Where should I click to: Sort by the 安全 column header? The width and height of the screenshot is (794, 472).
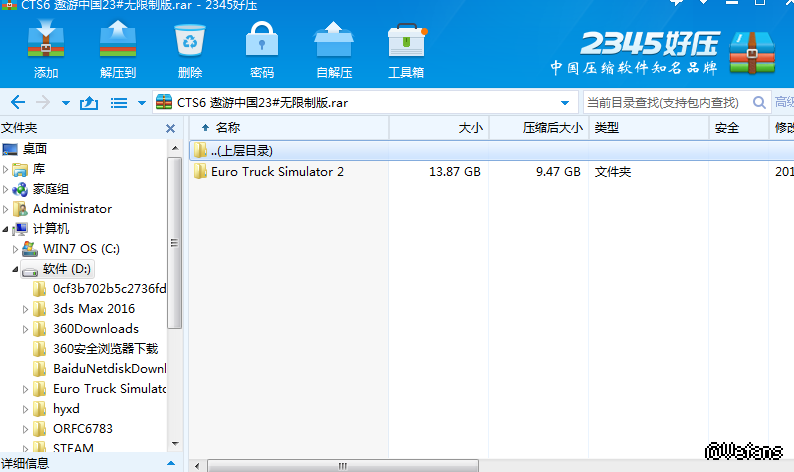(739, 128)
